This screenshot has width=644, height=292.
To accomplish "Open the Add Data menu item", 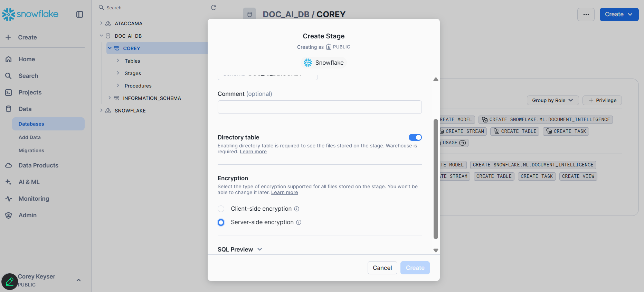I will 30,137.
